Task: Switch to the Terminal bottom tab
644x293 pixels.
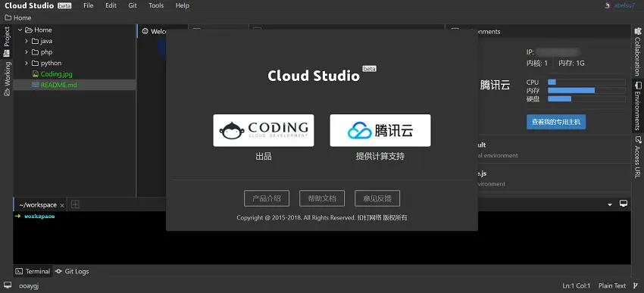Action: [x=33, y=271]
